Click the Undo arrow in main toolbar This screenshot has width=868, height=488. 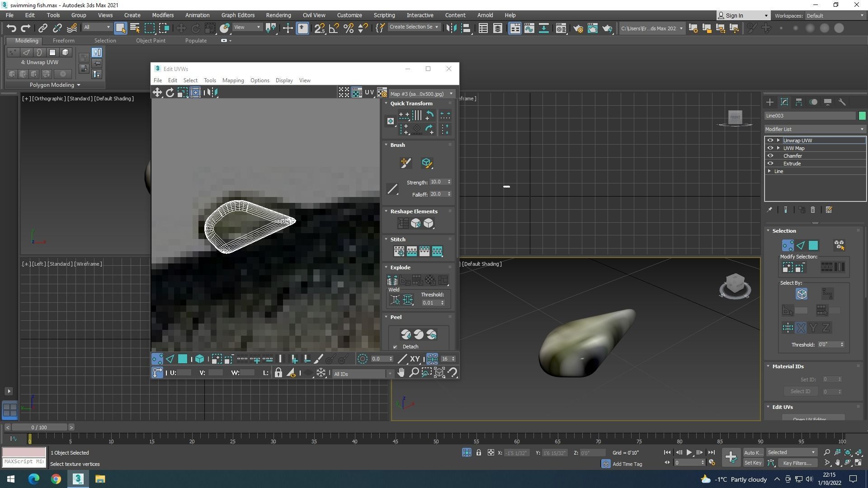(11, 28)
